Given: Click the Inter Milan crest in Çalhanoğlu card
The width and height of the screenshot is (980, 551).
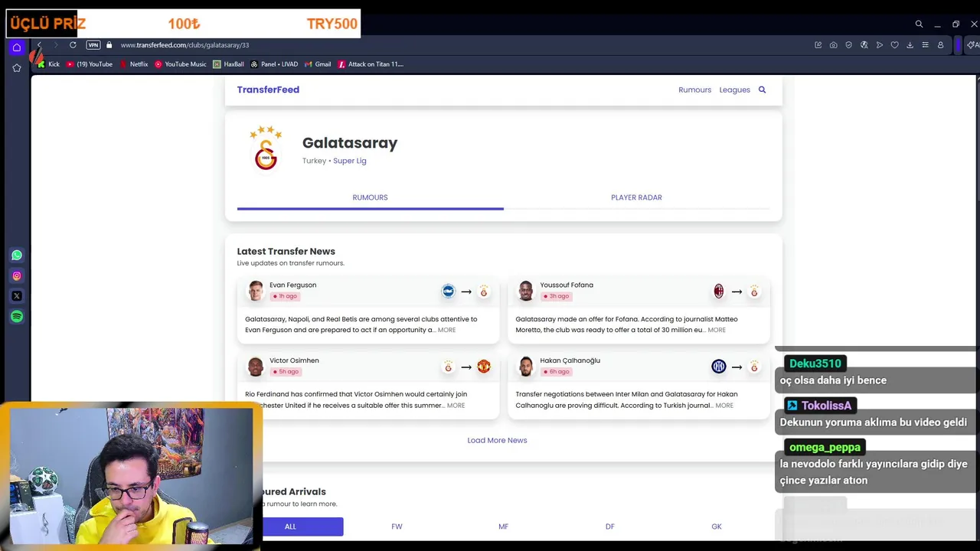Looking at the screenshot, I should click(x=718, y=367).
